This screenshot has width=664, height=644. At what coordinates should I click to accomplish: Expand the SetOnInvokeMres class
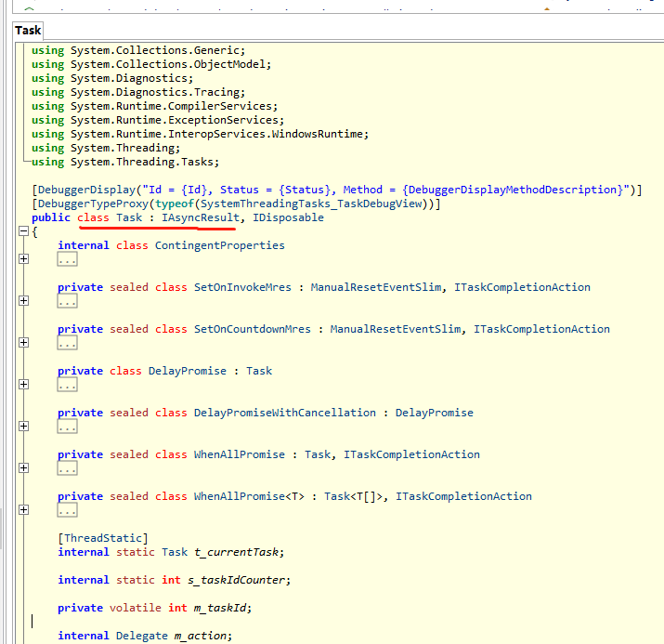coord(24,301)
